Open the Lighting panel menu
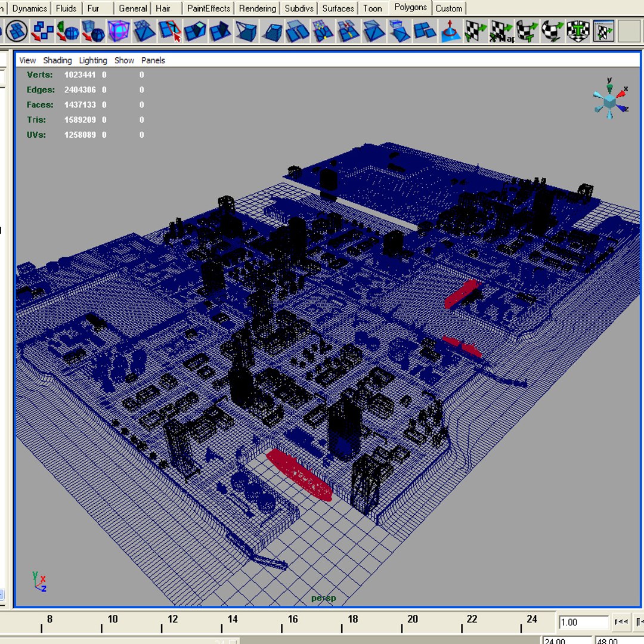Screen dimensions: 644x644 (93, 60)
